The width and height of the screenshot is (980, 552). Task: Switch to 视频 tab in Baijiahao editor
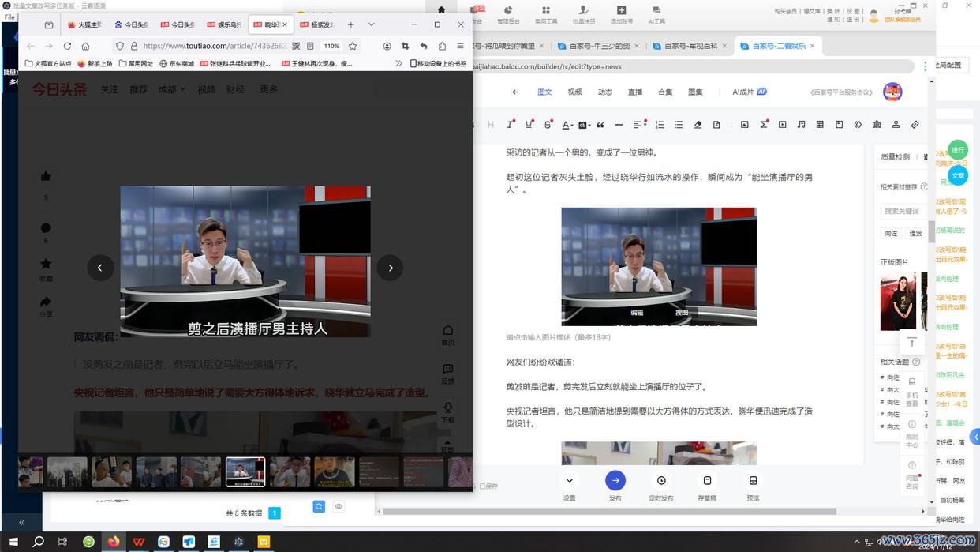pos(574,92)
